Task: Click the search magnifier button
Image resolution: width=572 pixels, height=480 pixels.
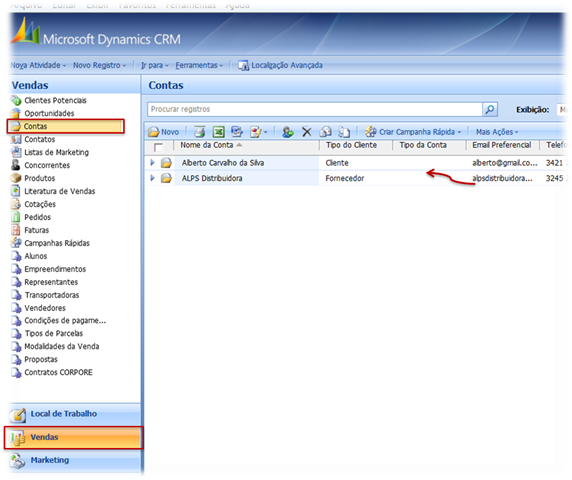Action: tap(490, 109)
